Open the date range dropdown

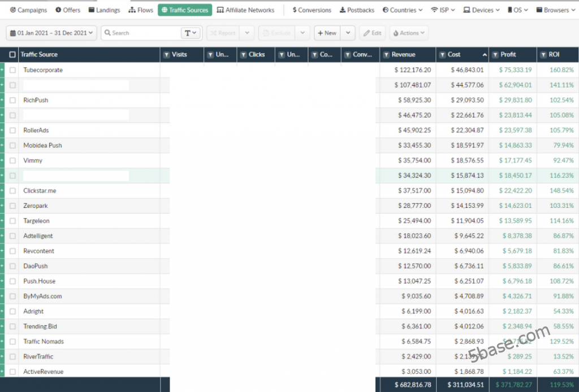point(51,33)
